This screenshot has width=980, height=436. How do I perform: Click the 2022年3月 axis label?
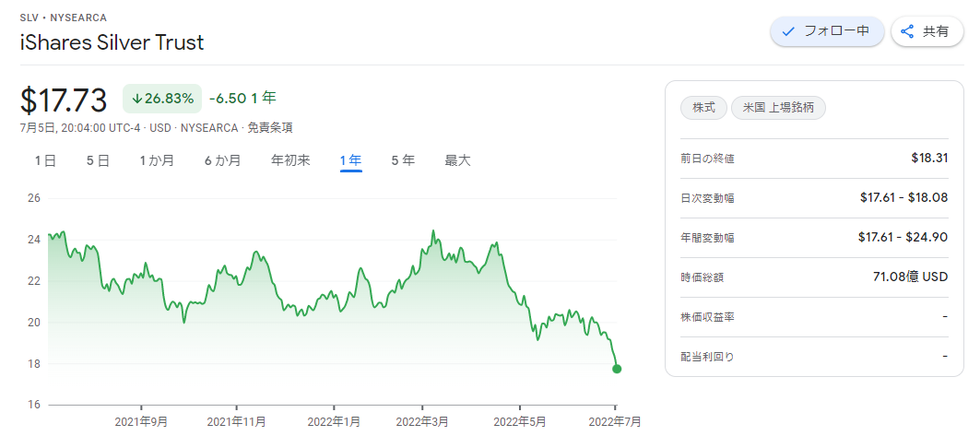point(422,421)
